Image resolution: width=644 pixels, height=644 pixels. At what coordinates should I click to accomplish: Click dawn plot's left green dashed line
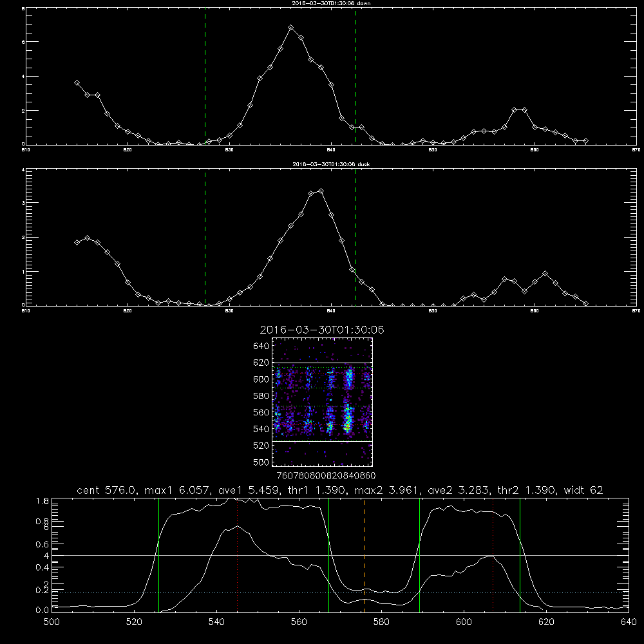pos(205,77)
